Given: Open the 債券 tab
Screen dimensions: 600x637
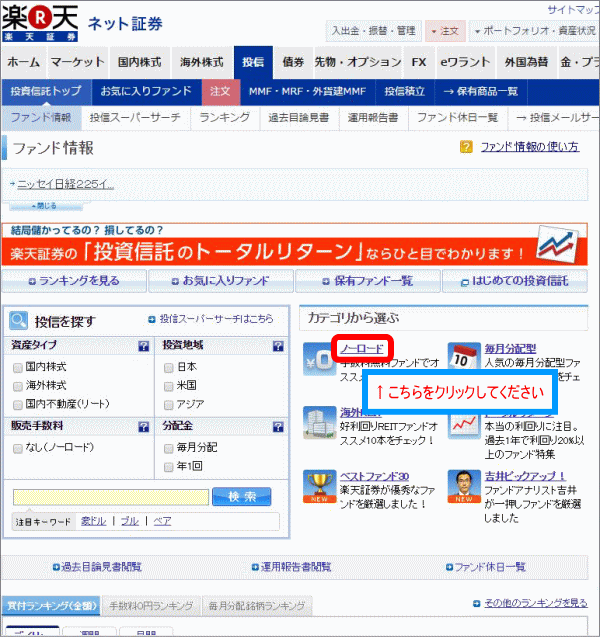Looking at the screenshot, I should tap(293, 62).
